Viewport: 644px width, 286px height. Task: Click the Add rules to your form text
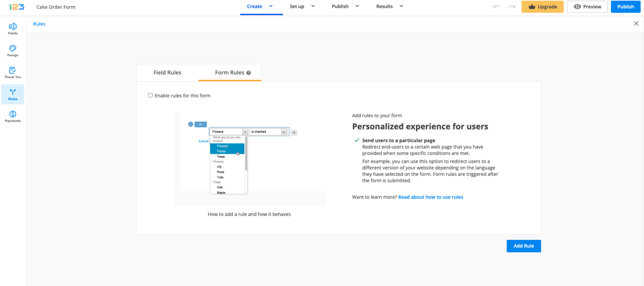[x=377, y=116]
